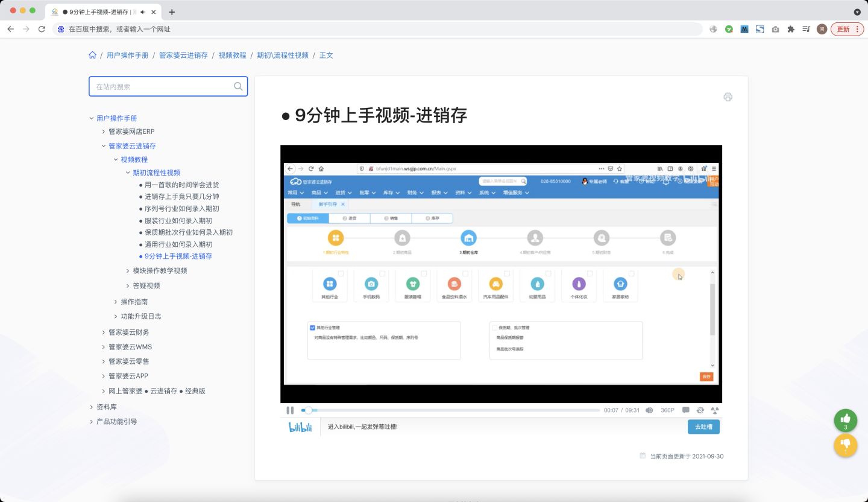Click breadcrumb link 管家婆云进销存

[183, 55]
